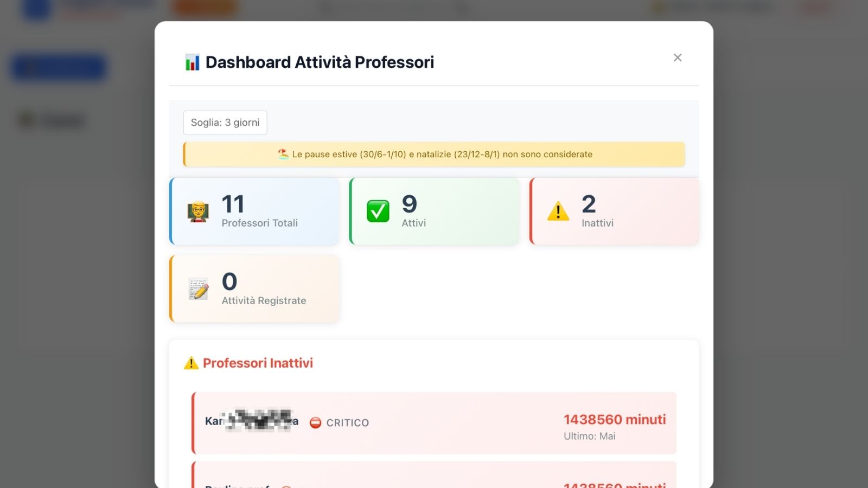Click the green checkmark icon on the Attivi card
Image resolution: width=868 pixels, height=488 pixels.
[x=378, y=210]
